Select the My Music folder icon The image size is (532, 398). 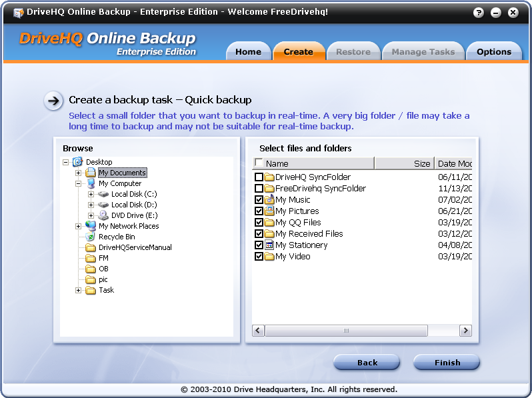pyautogui.click(x=269, y=200)
